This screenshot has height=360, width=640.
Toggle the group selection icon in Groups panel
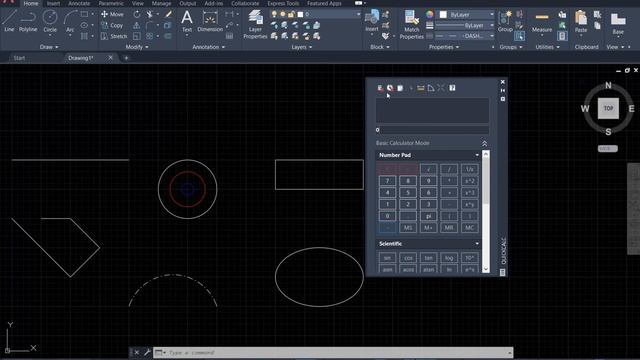(519, 36)
